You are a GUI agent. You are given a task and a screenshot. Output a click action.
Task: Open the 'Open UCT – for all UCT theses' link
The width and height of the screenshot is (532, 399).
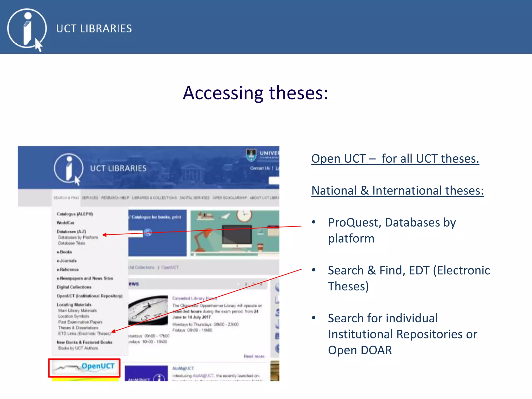click(395, 158)
